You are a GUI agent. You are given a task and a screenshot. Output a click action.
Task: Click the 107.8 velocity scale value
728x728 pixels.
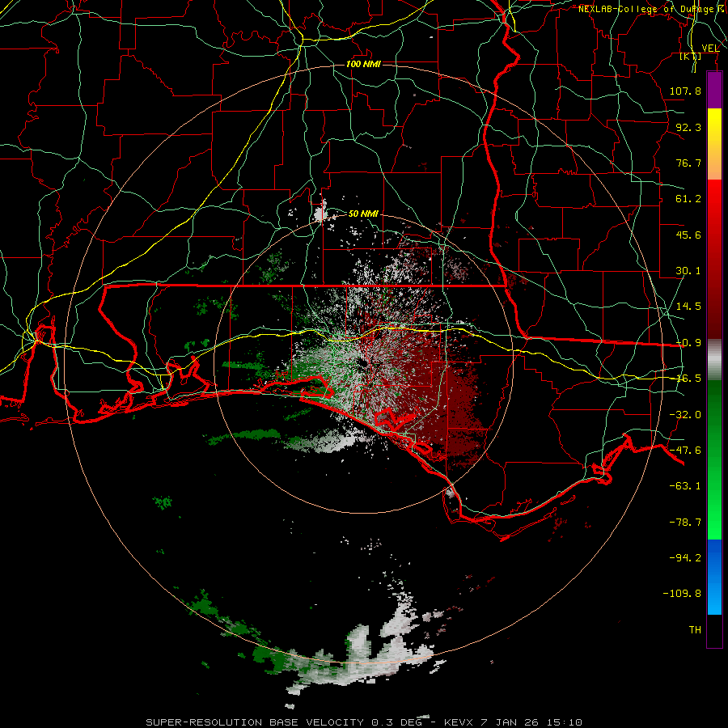pyautogui.click(x=685, y=91)
